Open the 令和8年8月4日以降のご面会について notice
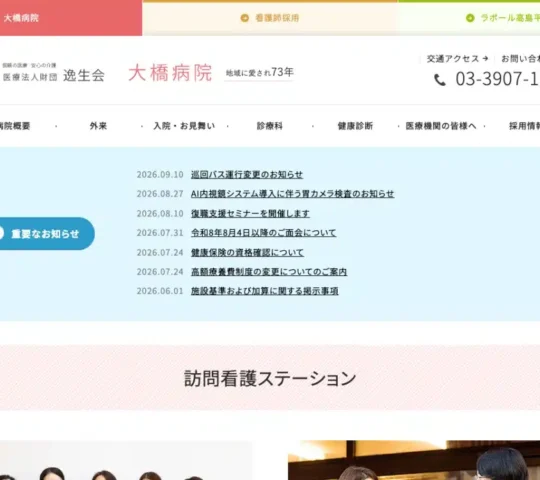This screenshot has height=480, width=540. coord(263,233)
